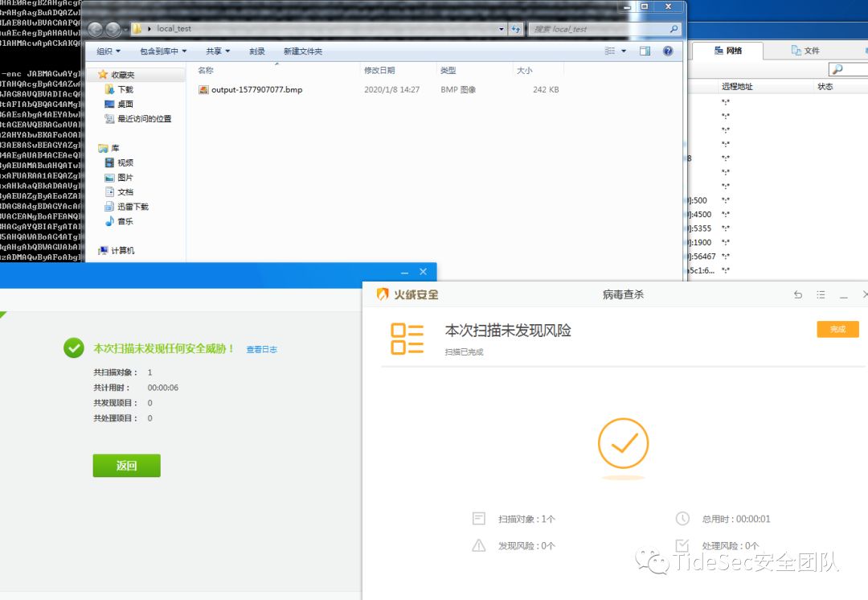Open the Huorong menu list icon
This screenshot has height=600, width=868.
(x=821, y=294)
